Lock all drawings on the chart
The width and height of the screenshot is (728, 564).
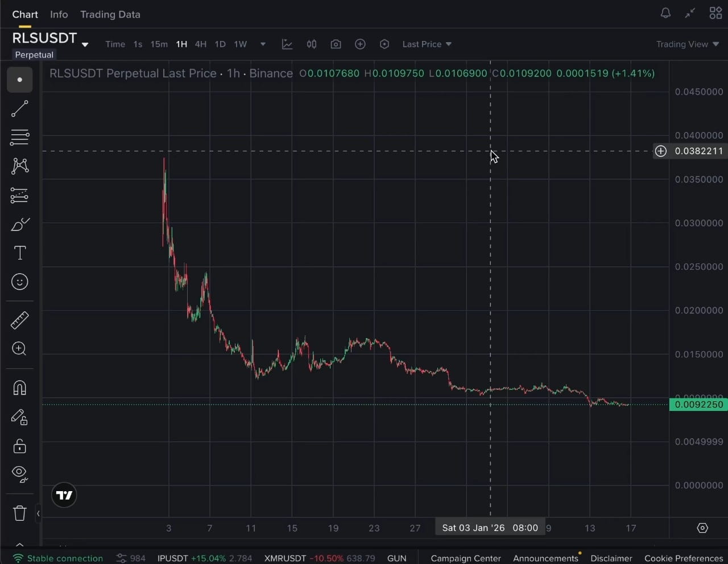point(19,447)
